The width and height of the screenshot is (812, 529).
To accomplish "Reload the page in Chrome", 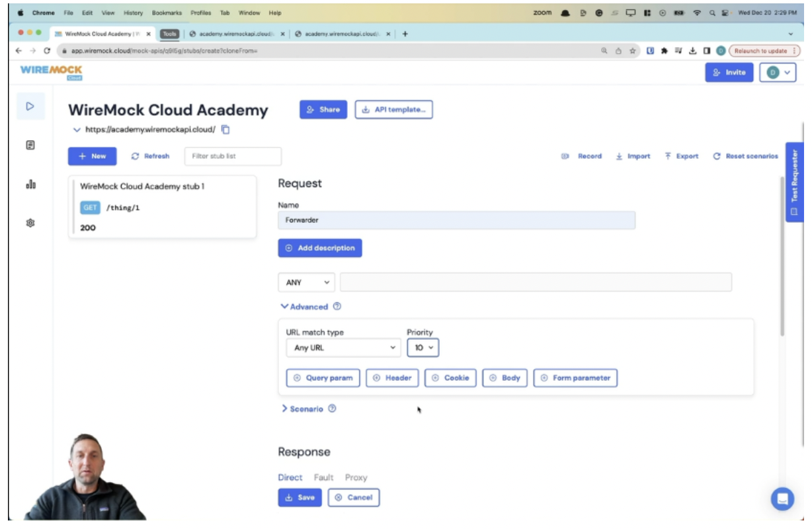I will 46,51.
